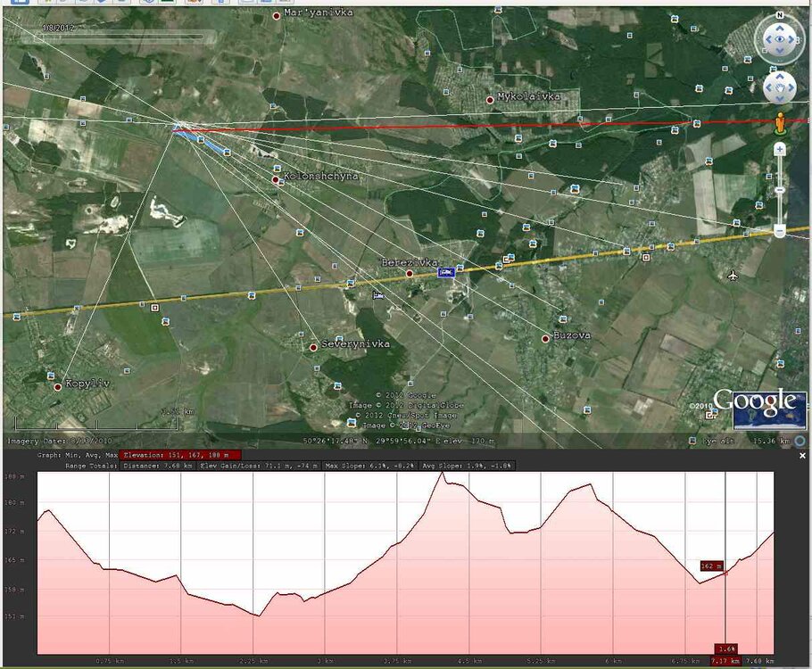Click the square target icon on the highway left
The image size is (812, 669).
click(x=154, y=308)
